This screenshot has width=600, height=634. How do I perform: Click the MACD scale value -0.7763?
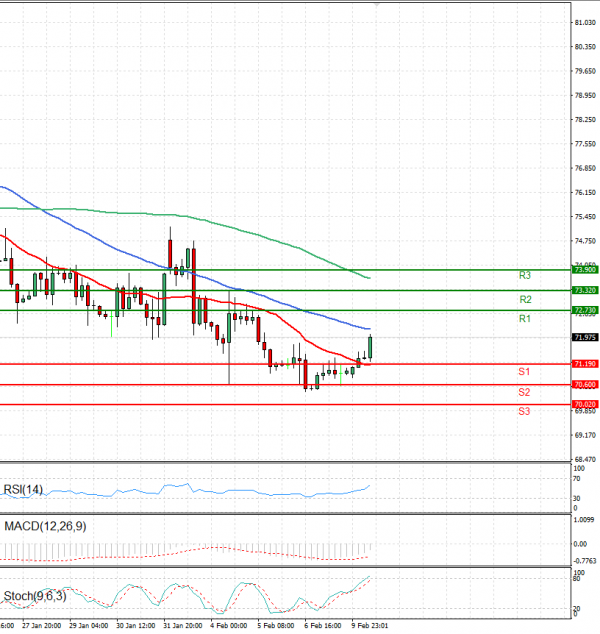pyautogui.click(x=585, y=561)
